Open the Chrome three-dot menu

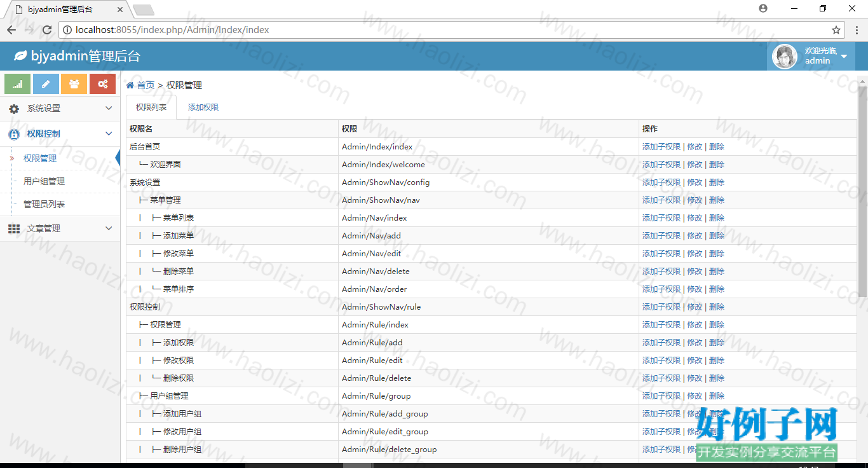(857, 30)
